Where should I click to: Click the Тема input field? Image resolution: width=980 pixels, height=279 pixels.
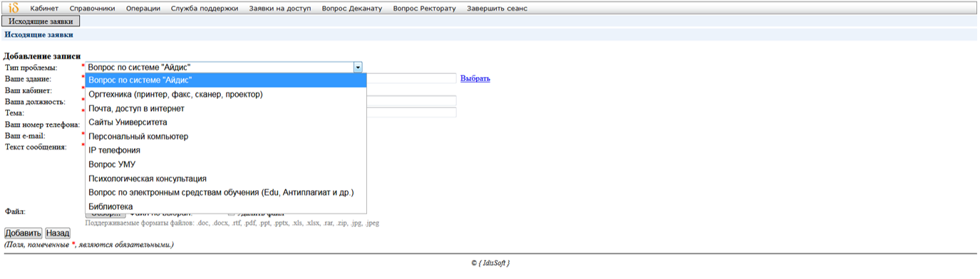(x=411, y=112)
